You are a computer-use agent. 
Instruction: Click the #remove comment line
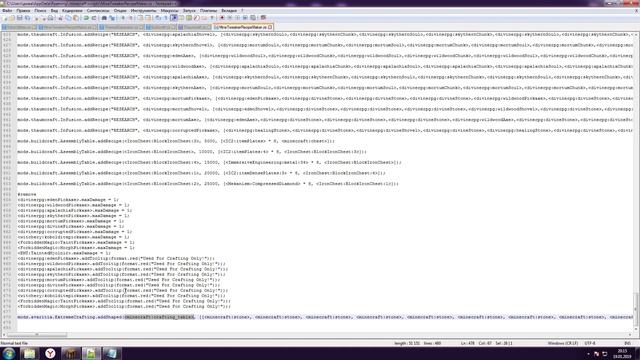[27, 194]
